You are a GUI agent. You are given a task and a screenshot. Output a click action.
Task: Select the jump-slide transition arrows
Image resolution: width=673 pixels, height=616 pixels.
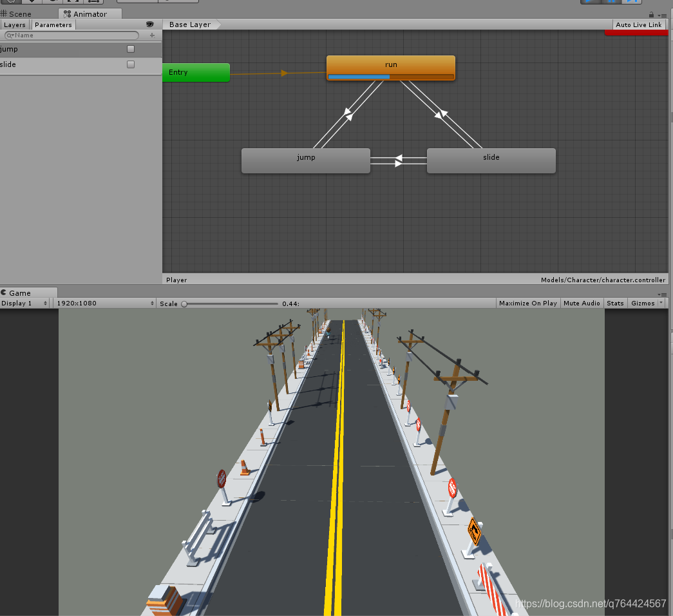pyautogui.click(x=398, y=160)
